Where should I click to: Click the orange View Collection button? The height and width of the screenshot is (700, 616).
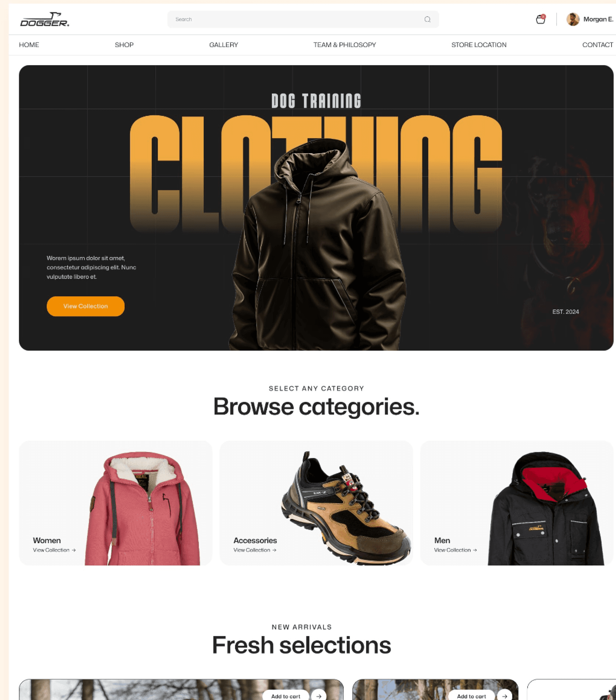tap(85, 306)
